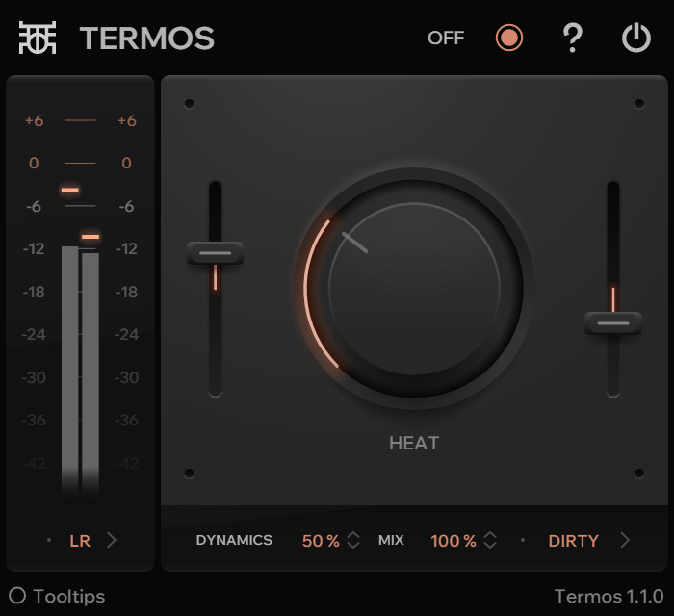The image size is (674, 616).
Task: Expand meter channel mode with LR arrow
Action: tap(112, 541)
